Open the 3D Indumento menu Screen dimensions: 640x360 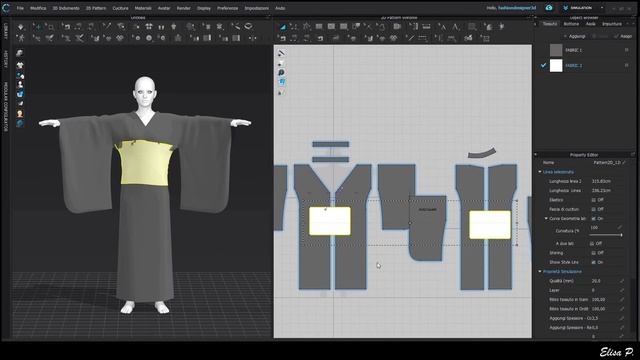[x=66, y=8]
